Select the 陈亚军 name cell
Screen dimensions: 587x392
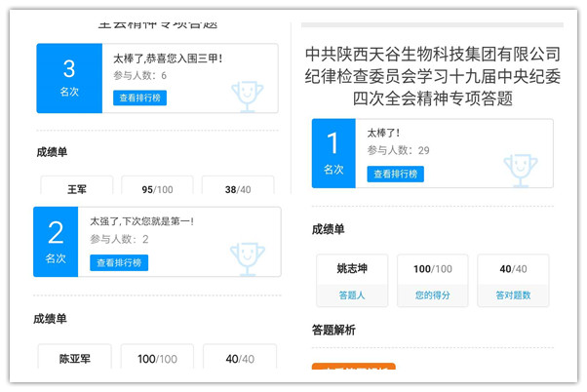(x=74, y=358)
